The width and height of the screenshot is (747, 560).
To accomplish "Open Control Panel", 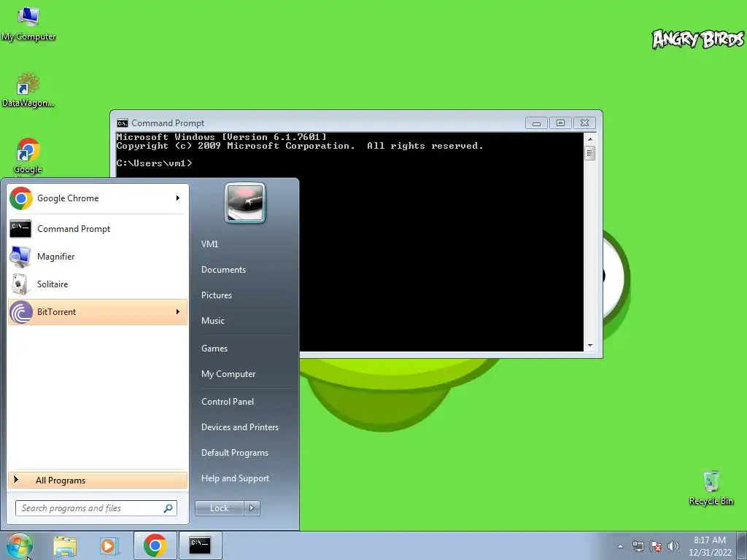I will tap(228, 402).
